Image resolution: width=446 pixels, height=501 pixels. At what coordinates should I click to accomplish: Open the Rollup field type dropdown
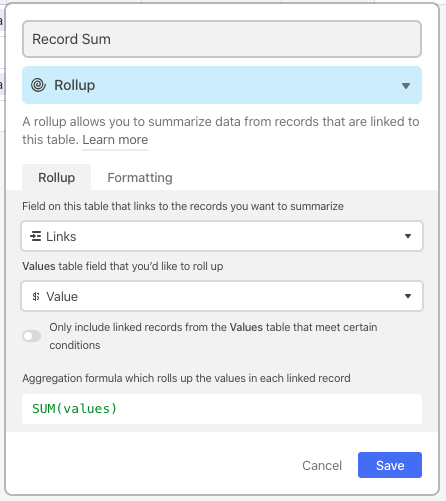coord(222,85)
